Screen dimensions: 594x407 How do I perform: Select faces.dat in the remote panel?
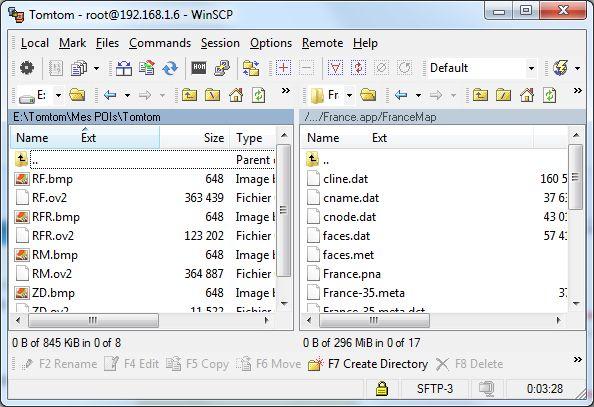(x=346, y=236)
